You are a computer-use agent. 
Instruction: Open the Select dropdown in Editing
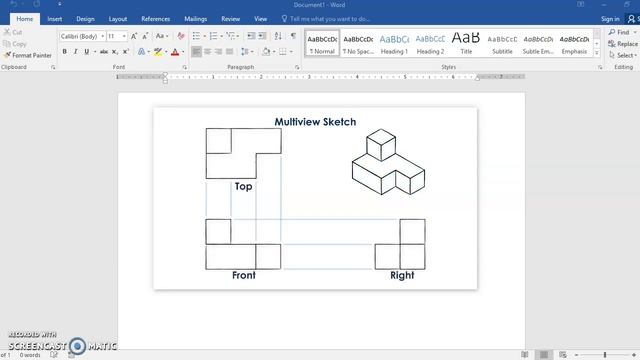pos(624,55)
